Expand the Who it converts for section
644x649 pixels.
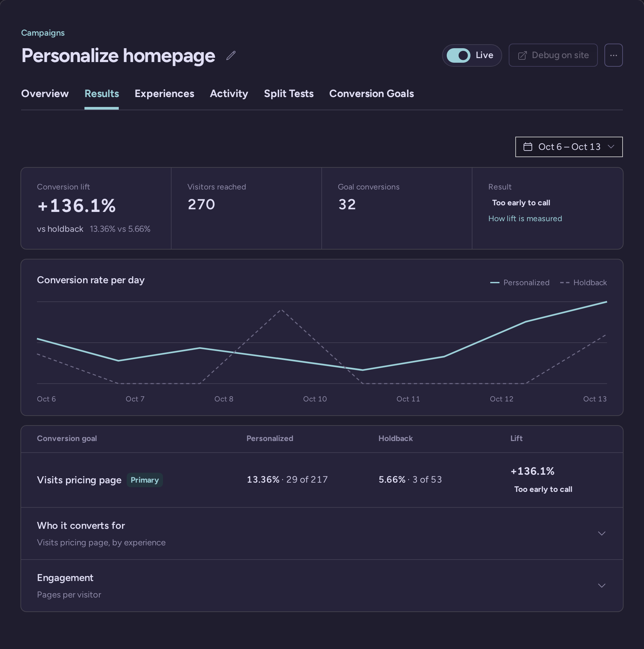click(322, 533)
